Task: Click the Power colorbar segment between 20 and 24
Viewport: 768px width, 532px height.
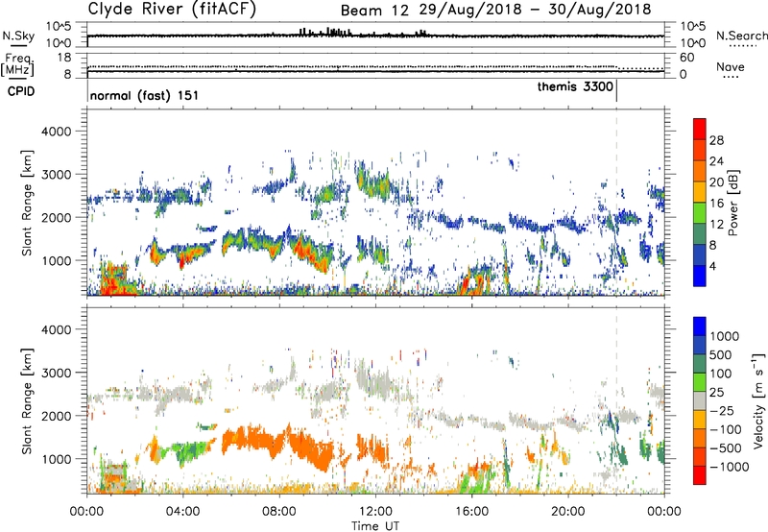Action: pos(700,171)
